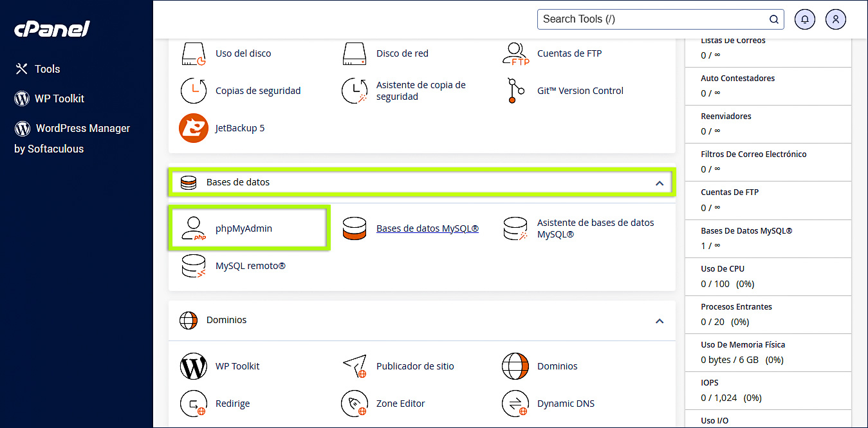Click the Redirige icon
The height and width of the screenshot is (428, 868).
click(x=194, y=404)
